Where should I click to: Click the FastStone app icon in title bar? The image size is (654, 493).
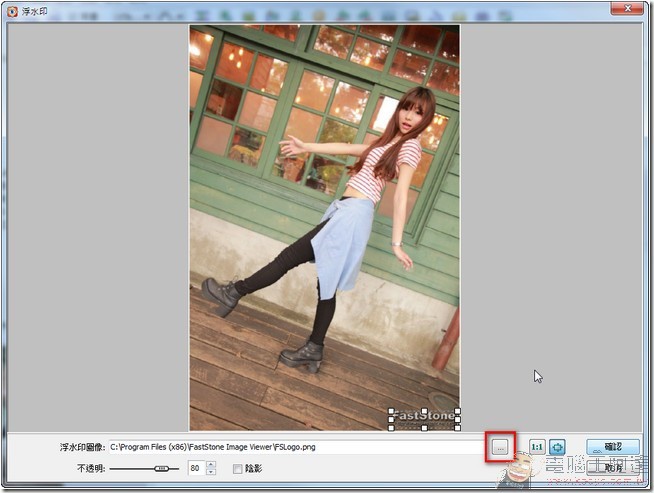13,11
